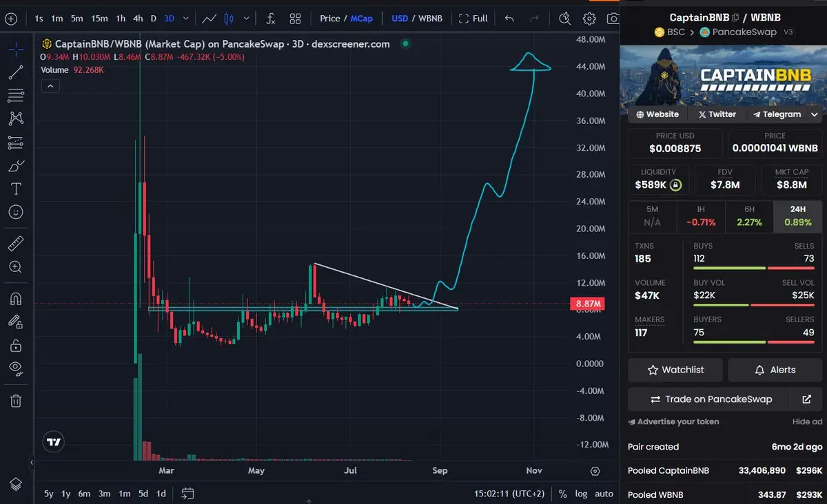The height and width of the screenshot is (504, 827).
Task: Open chart settings gear
Action: tap(589, 19)
